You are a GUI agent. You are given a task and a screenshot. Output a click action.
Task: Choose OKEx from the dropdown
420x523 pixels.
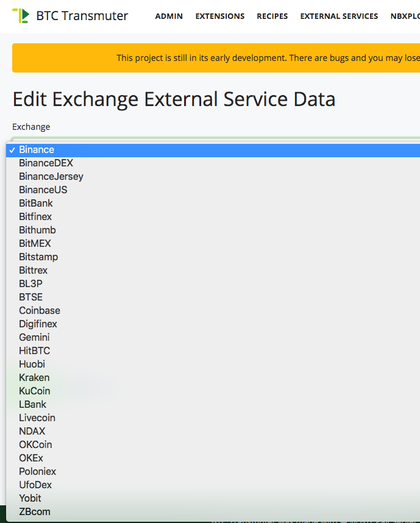point(213,458)
